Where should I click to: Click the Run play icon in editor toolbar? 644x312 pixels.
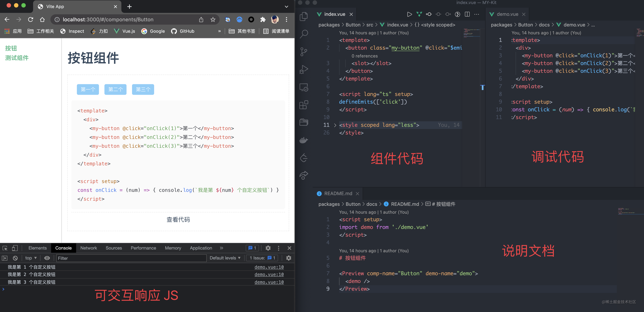pyautogui.click(x=409, y=14)
